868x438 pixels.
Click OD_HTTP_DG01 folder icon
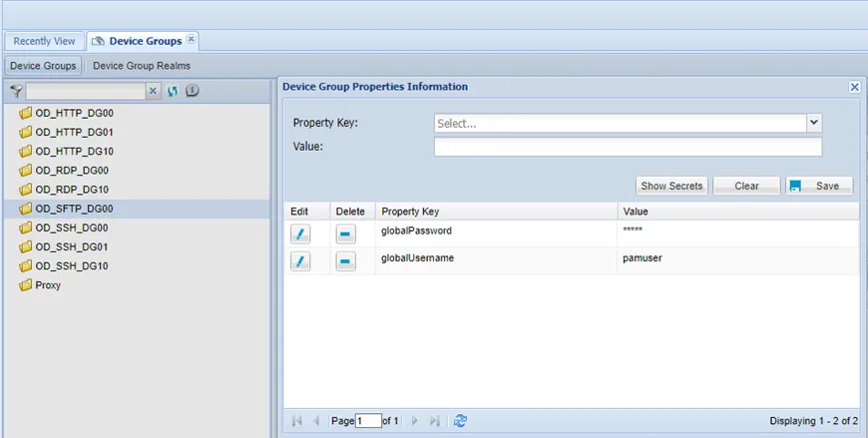26,133
